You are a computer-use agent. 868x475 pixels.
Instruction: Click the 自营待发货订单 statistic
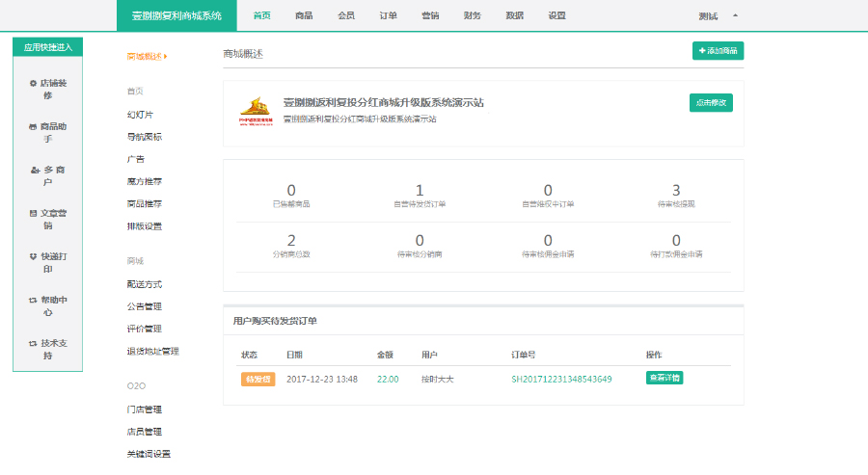tap(420, 196)
